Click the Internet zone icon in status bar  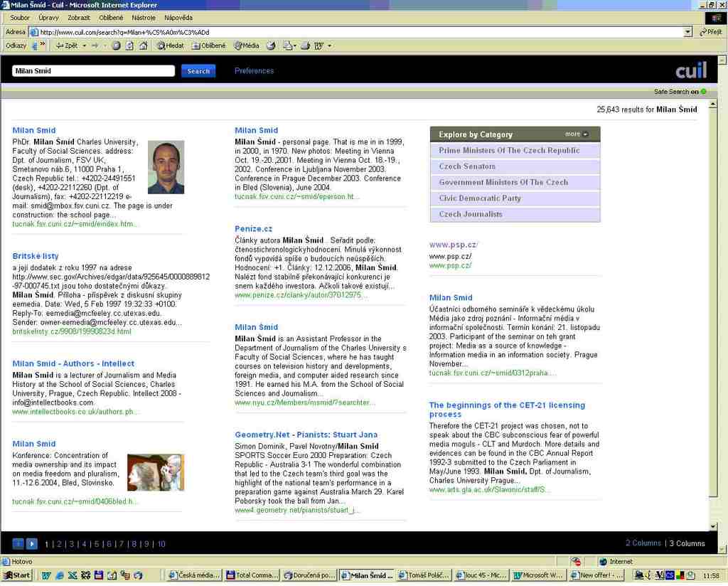coord(603,561)
